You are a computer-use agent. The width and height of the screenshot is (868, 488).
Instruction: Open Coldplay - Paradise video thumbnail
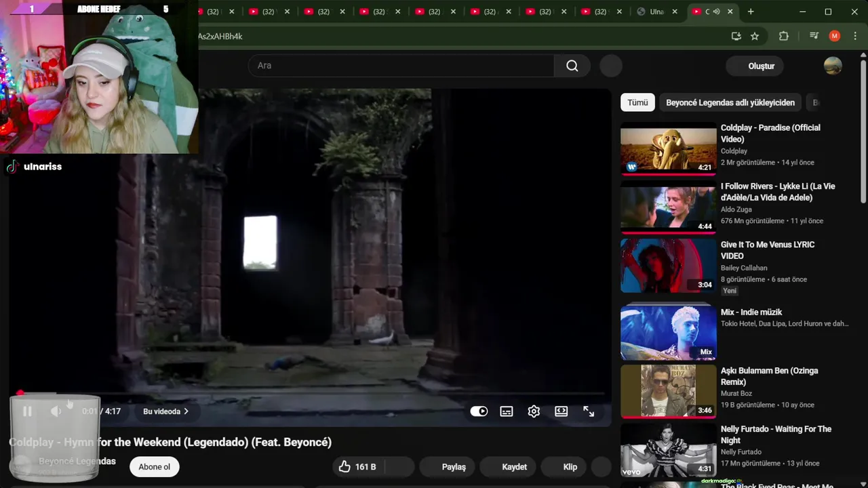click(x=668, y=149)
